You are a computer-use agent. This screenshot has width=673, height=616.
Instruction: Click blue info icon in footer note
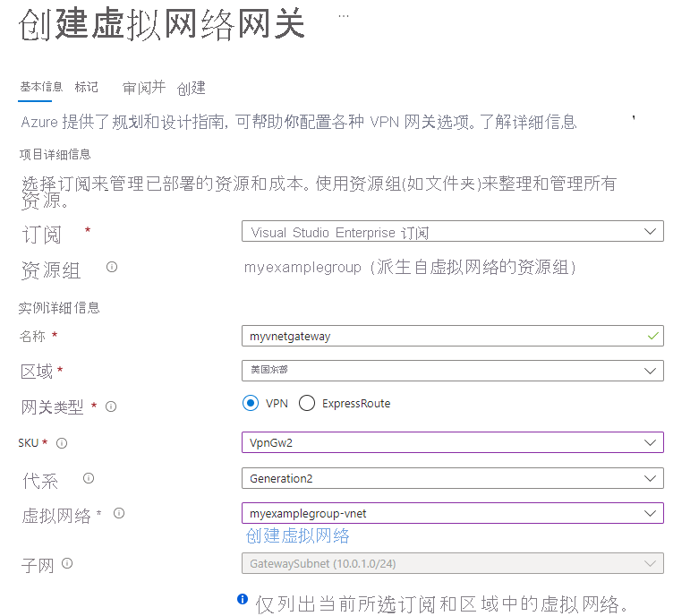pyautogui.click(x=242, y=599)
